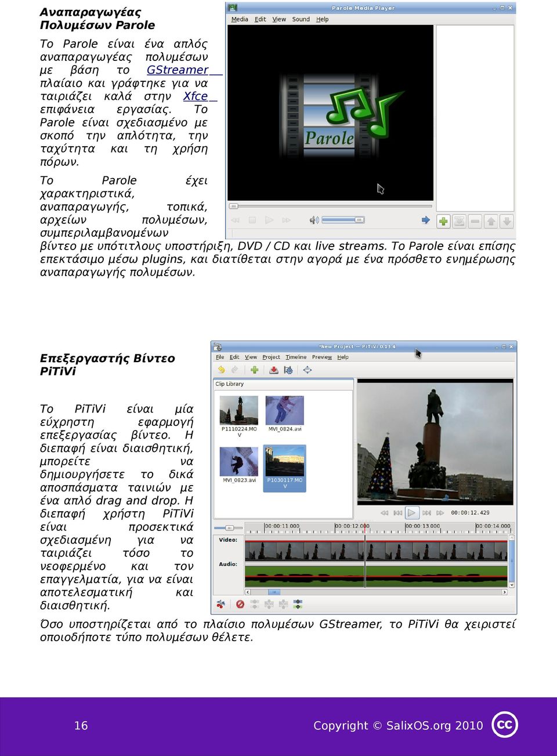Click the save playlist icon in Parole

coord(459,221)
